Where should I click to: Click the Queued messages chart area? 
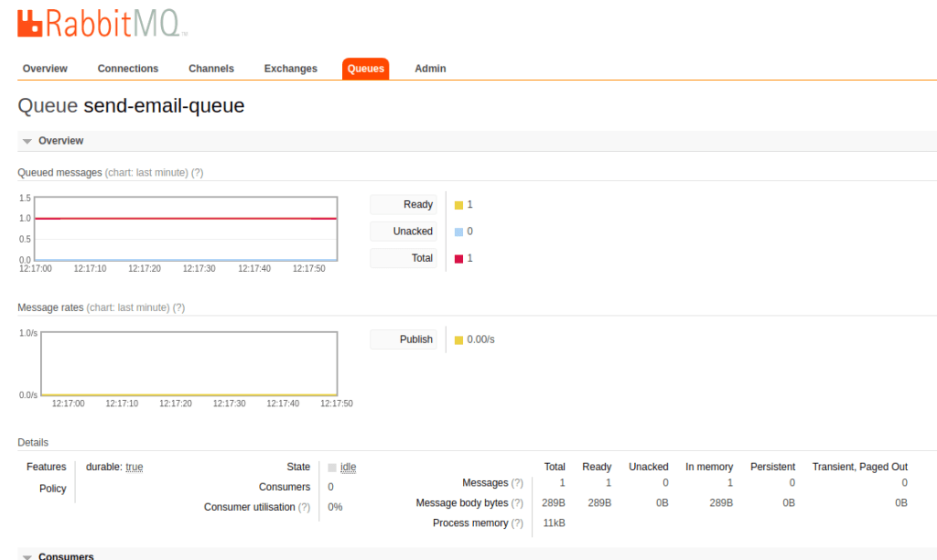coord(185,229)
